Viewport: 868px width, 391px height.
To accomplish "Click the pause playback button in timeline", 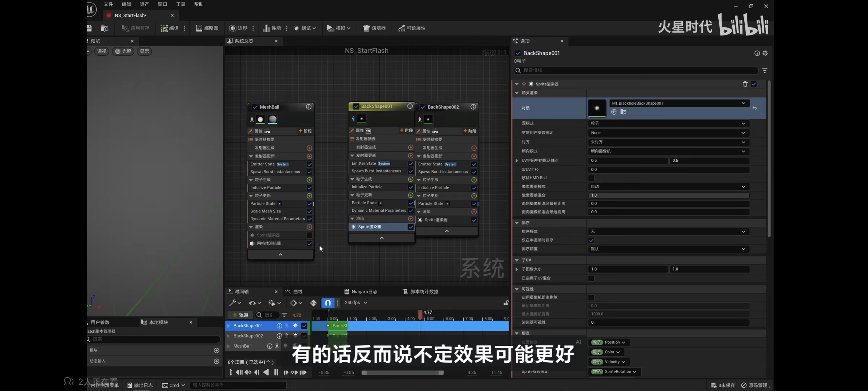I will [276, 372].
